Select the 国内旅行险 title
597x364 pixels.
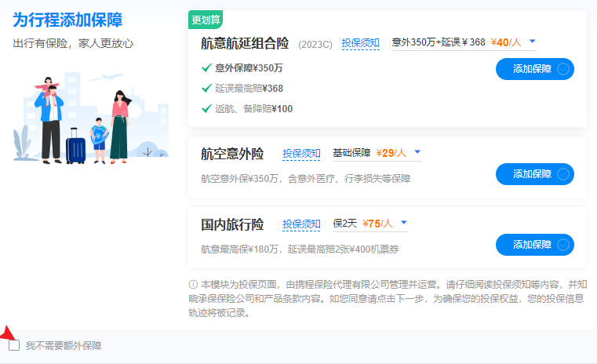pyautogui.click(x=232, y=224)
